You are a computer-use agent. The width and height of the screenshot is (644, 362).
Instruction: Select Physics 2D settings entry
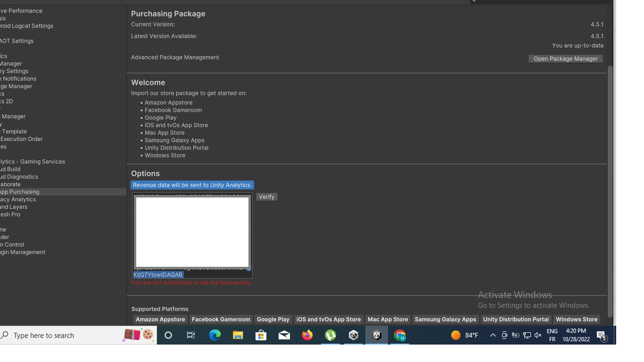7,101
